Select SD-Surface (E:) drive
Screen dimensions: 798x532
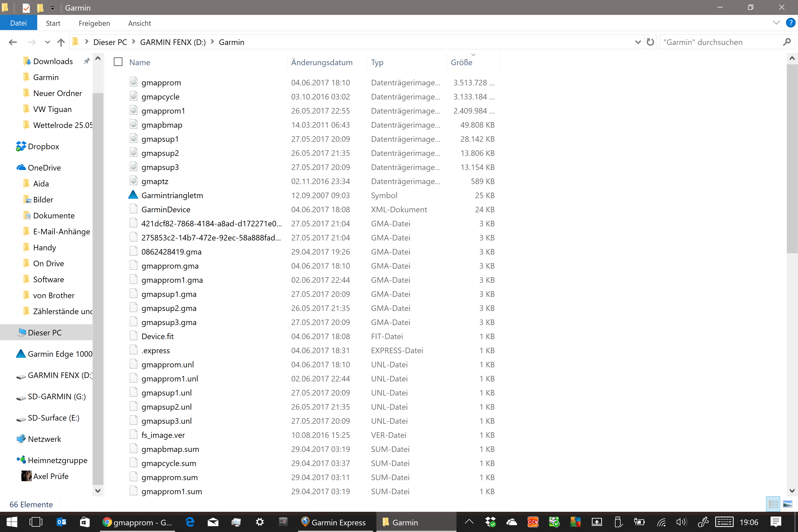point(48,418)
